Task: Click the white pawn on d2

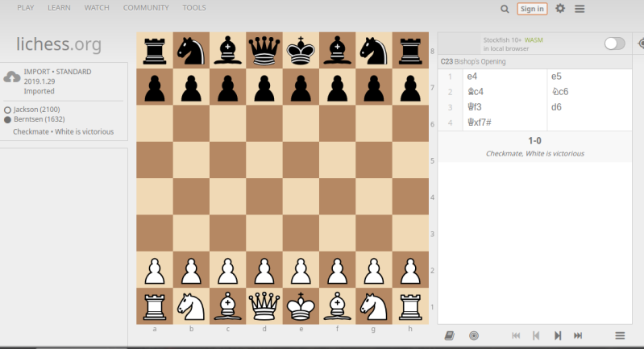Action: (264, 270)
